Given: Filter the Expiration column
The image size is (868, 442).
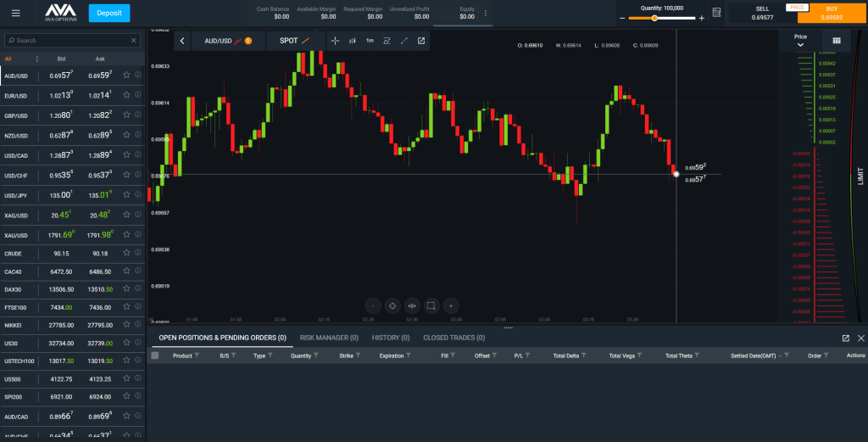Looking at the screenshot, I should (x=408, y=355).
